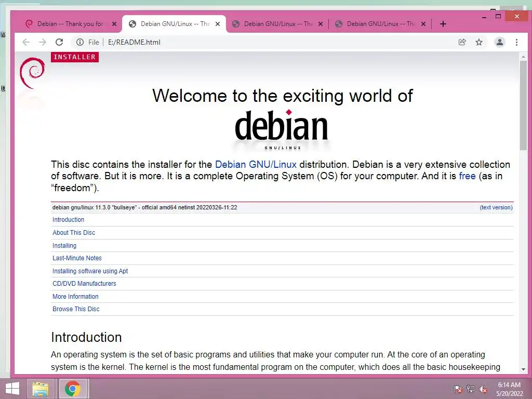Close the 'Debian -- Thank you for' tab
532x399 pixels.
114,24
